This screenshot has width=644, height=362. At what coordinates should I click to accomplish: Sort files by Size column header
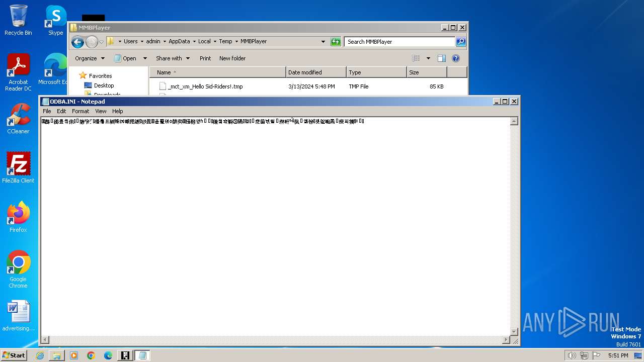click(427, 72)
